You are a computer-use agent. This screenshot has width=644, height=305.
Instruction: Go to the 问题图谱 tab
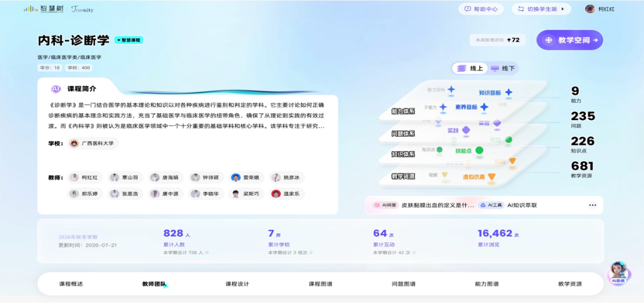403,284
